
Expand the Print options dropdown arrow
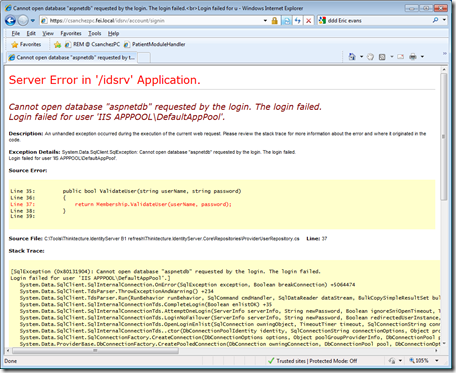[x=422, y=57]
